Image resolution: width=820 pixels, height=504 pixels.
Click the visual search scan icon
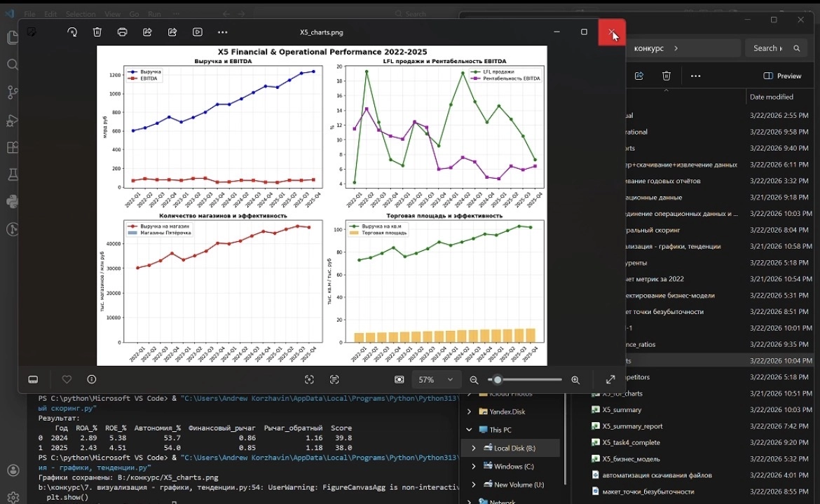309,379
